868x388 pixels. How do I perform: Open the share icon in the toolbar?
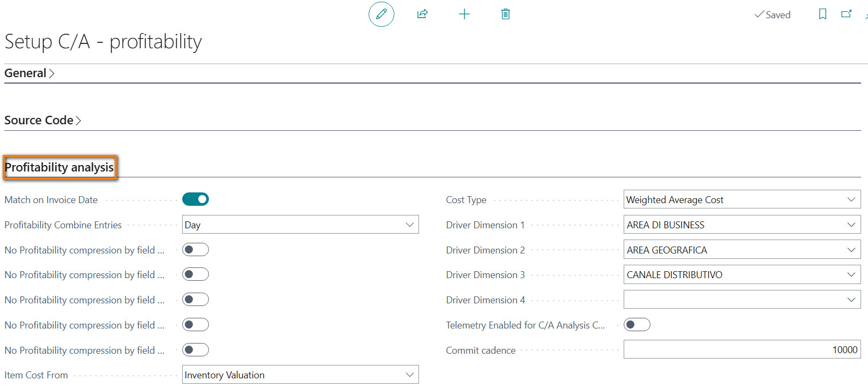pos(422,14)
